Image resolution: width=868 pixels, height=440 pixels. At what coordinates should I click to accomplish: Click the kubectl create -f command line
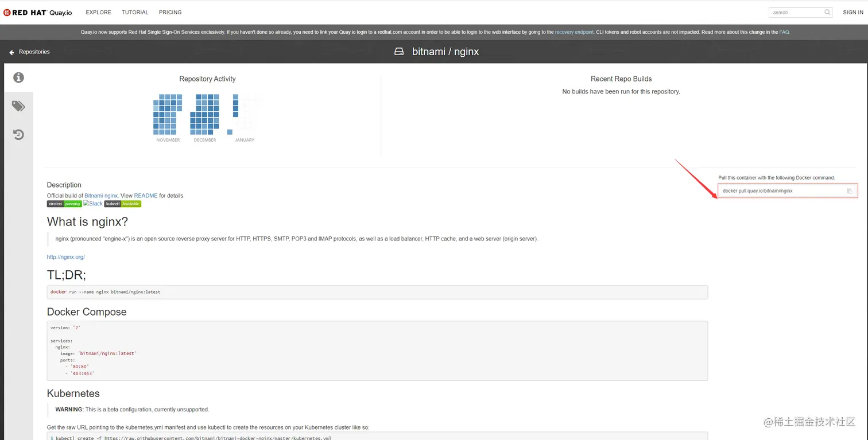(191, 438)
